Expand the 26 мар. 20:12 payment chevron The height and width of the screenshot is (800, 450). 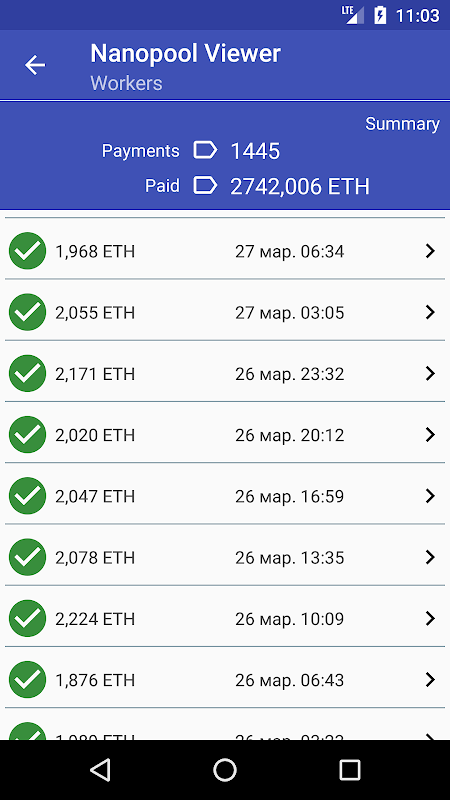click(x=430, y=435)
